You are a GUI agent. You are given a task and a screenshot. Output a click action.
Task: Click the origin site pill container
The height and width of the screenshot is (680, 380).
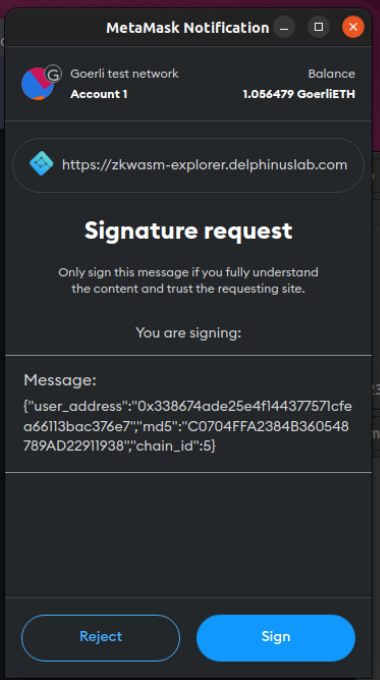point(188,165)
